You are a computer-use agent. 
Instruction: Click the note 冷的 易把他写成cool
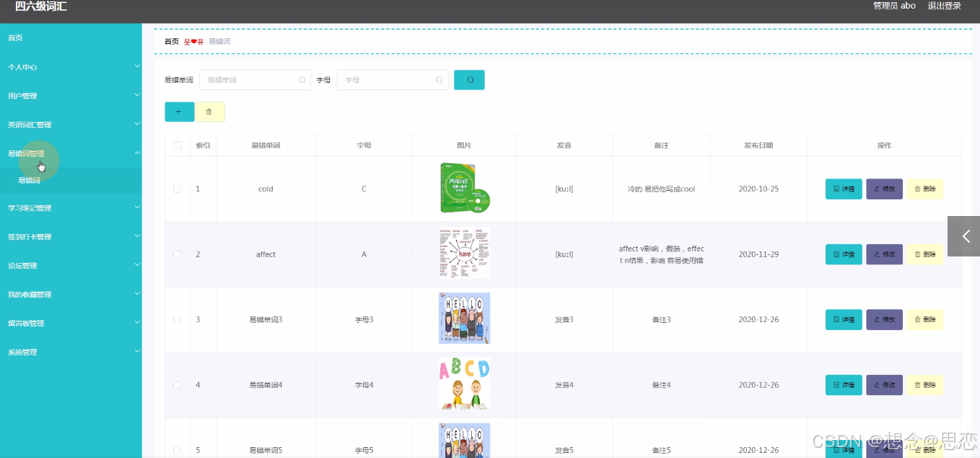(661, 189)
